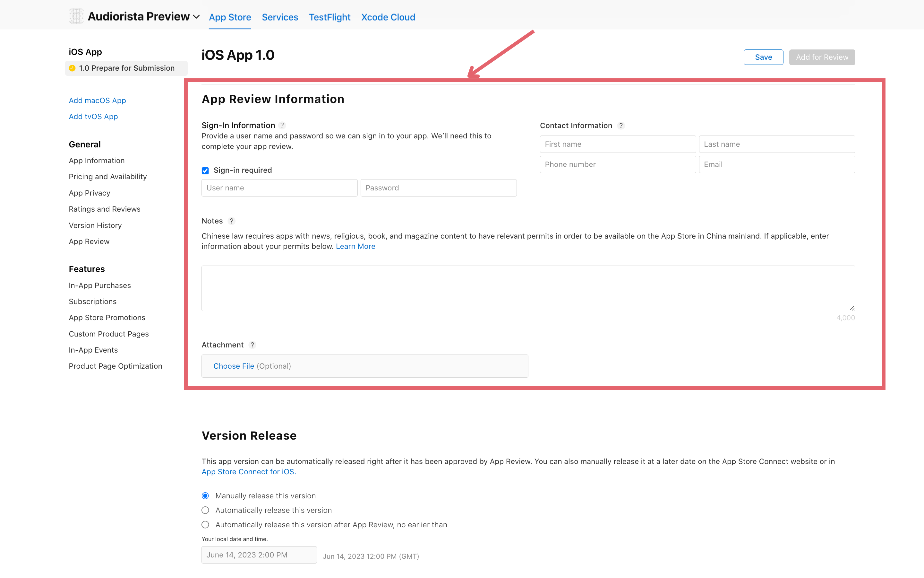
Task: Open In-App Purchases
Action: tap(100, 285)
